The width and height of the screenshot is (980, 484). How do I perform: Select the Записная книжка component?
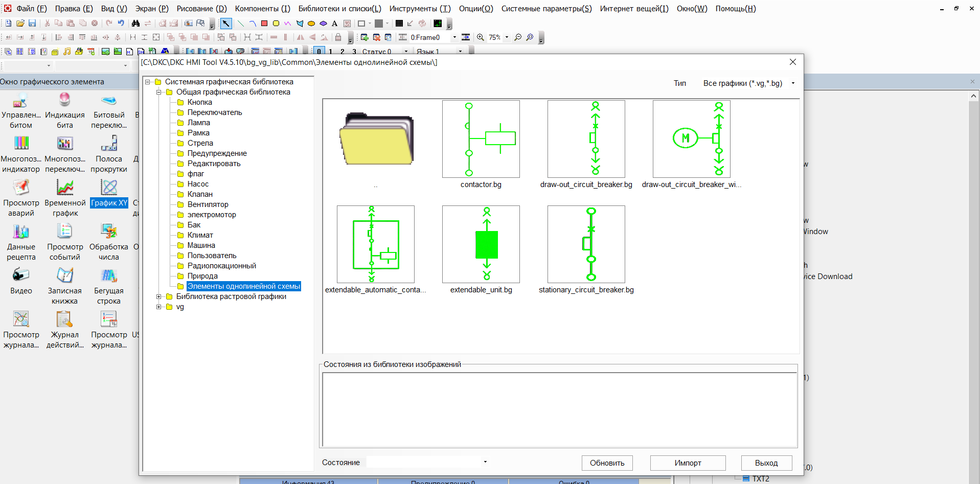click(65, 275)
